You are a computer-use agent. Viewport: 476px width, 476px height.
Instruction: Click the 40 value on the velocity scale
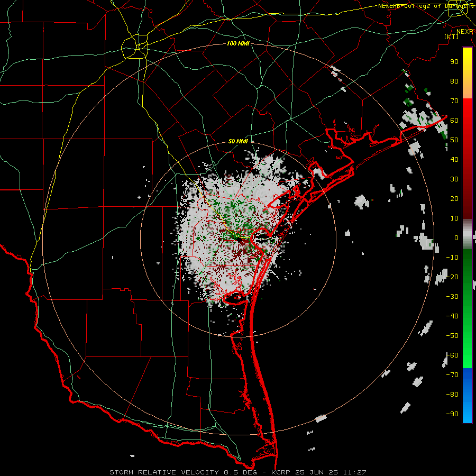[x=454, y=160]
